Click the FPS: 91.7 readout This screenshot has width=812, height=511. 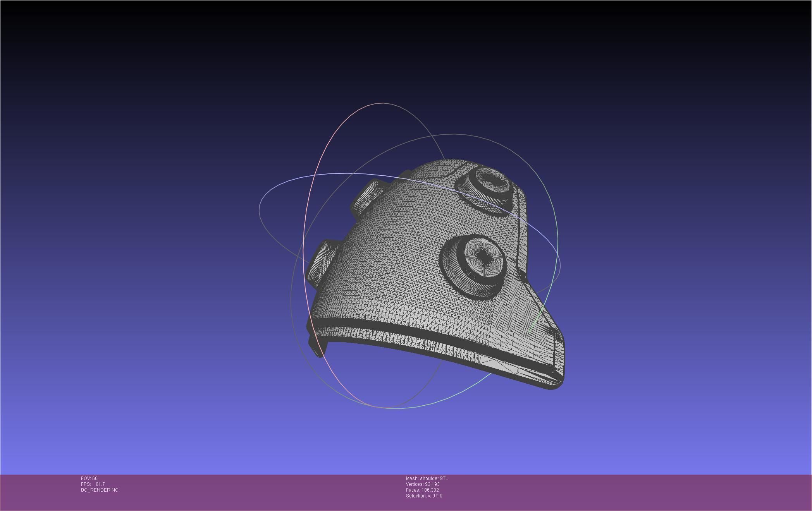tap(93, 484)
